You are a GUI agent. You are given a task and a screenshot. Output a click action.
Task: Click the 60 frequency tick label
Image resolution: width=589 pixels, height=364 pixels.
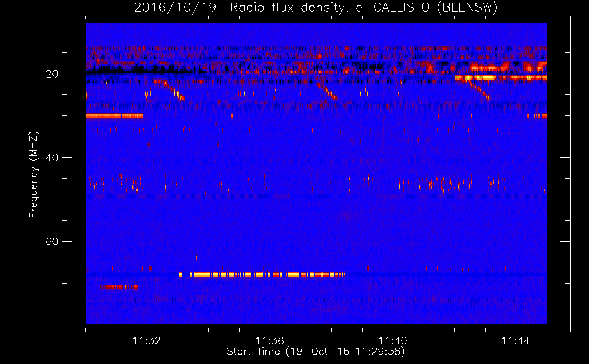52,242
